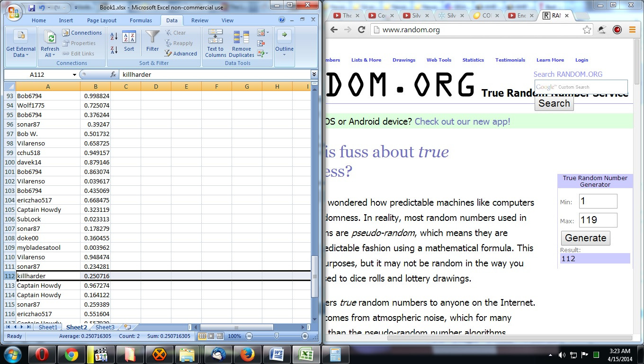
Task: Sort Z to A descending icon
Action: 114,50
